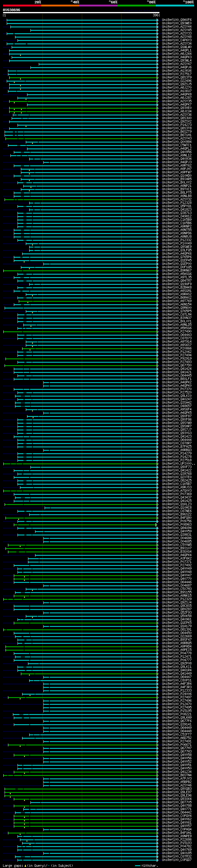Select the UniRef100_A2SY43 label

click(x=177, y=139)
